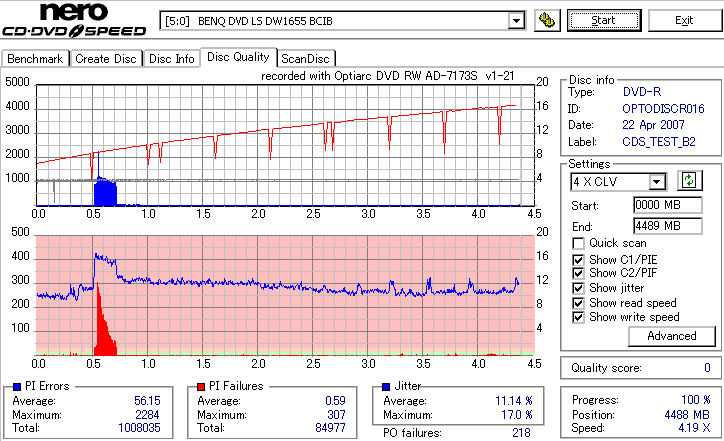Click the drive options icon beside Start
This screenshot has height=441, width=724.
point(547,20)
